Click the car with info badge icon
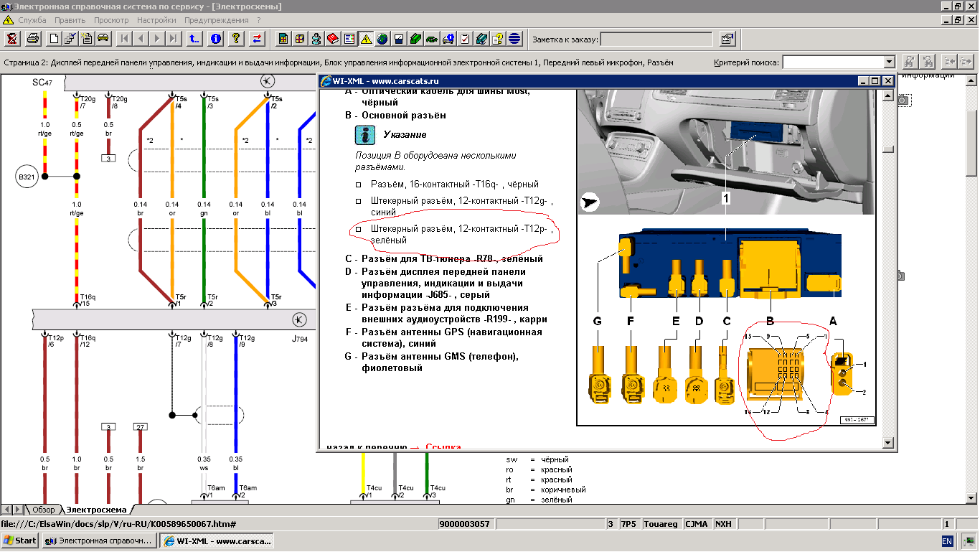 click(448, 38)
